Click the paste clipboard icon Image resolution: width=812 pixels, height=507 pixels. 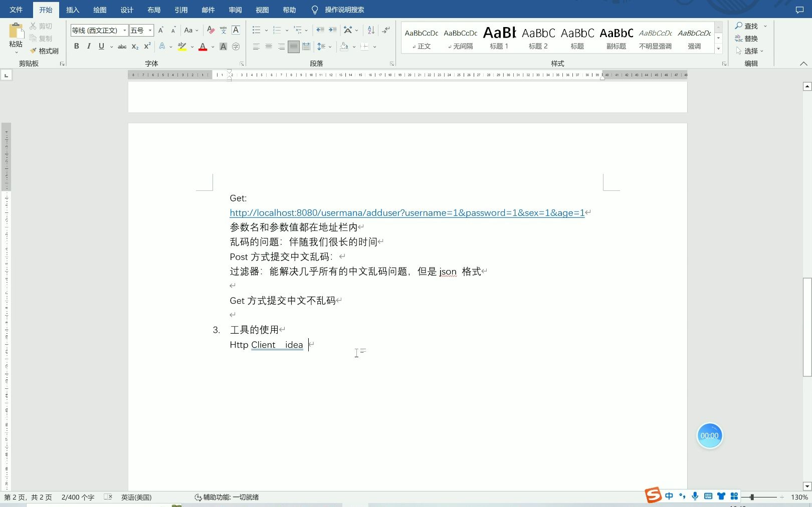tap(16, 31)
